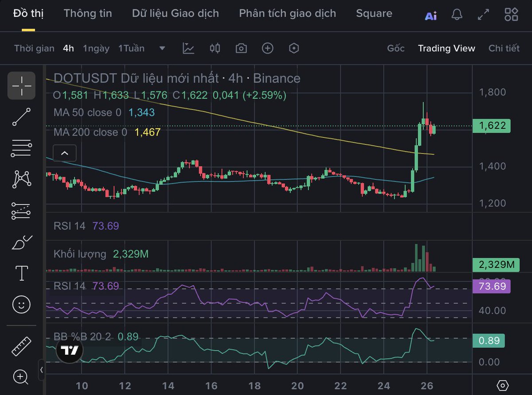Click the MA 200 close indicator label

coord(90,132)
